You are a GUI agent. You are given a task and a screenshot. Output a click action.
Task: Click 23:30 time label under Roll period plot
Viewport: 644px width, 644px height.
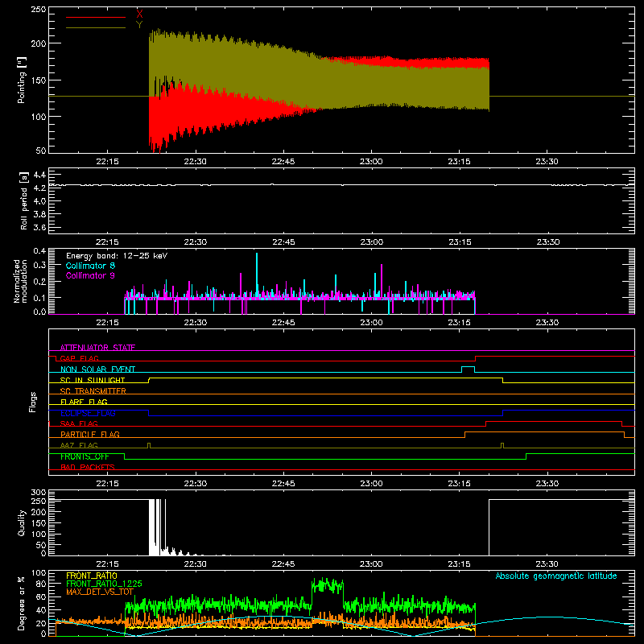548,242
